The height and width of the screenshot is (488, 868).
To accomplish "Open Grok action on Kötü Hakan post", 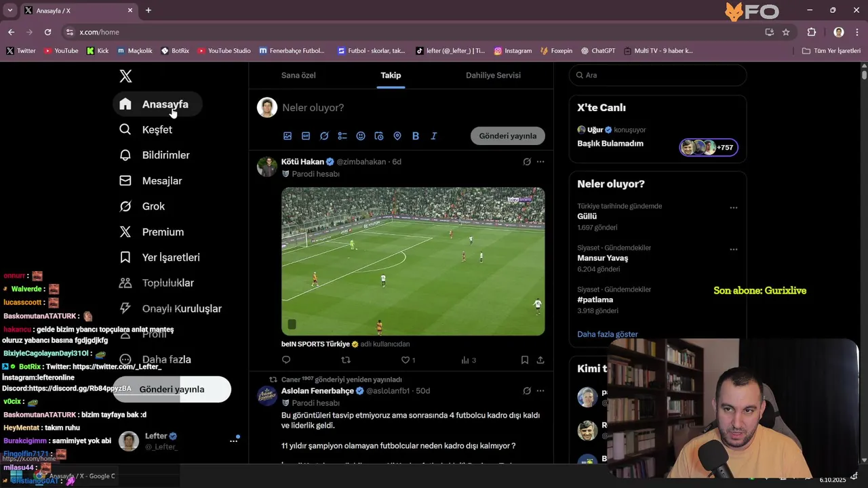I will 527,161.
